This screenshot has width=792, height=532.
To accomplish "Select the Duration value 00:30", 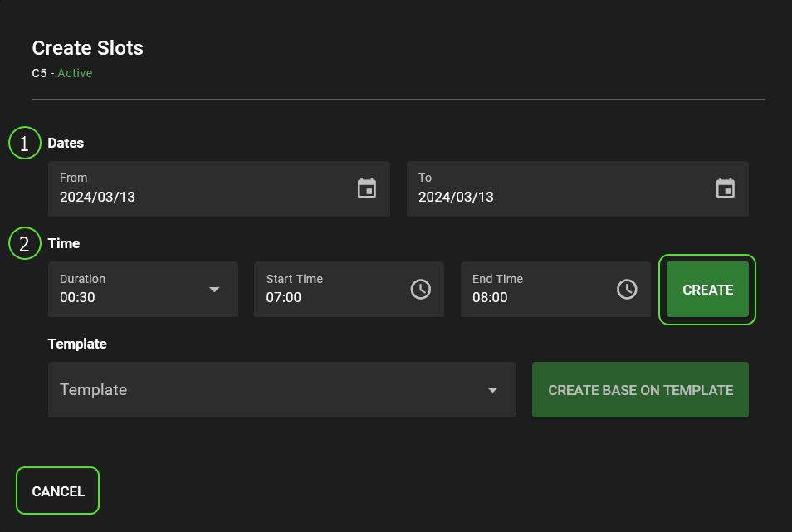I will point(77,297).
